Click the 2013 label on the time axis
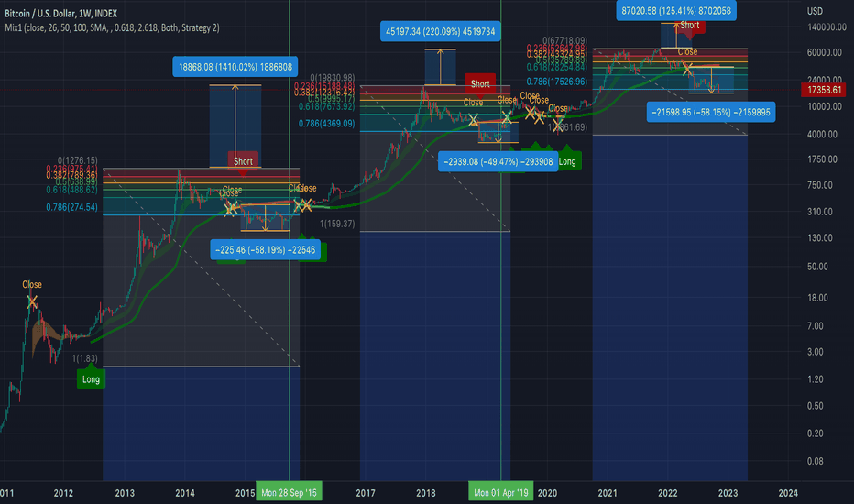Viewport: 854px width, 504px height. click(125, 493)
